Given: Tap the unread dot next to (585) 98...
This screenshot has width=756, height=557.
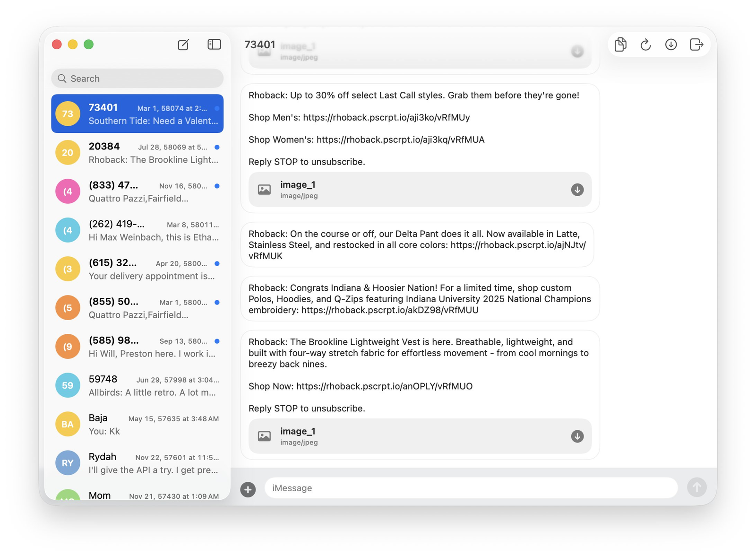Looking at the screenshot, I should pyautogui.click(x=217, y=341).
